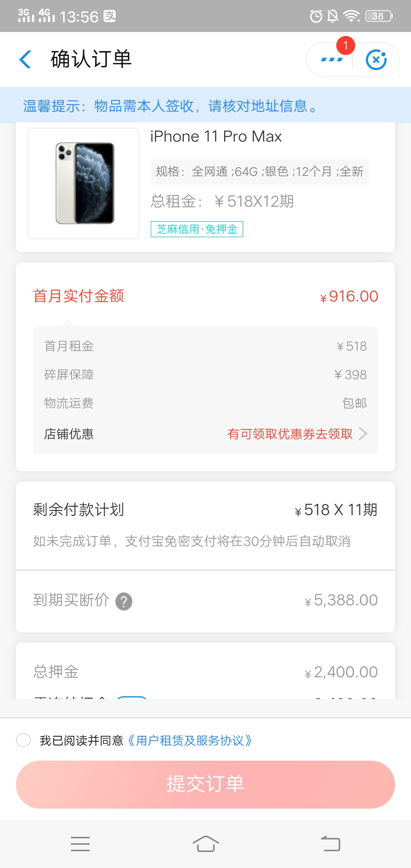Go to the Android home screen icon
This screenshot has height=868, width=411.
tap(205, 844)
